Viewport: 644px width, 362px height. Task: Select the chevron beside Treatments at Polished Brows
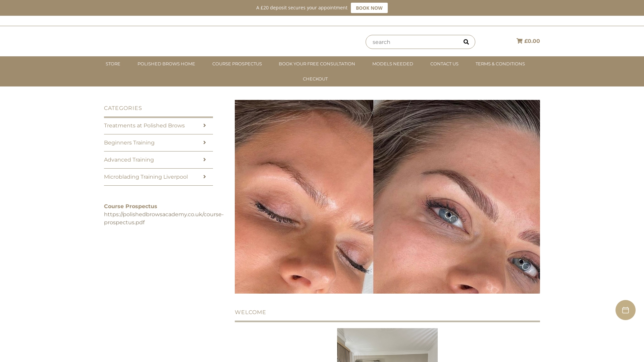point(204,125)
